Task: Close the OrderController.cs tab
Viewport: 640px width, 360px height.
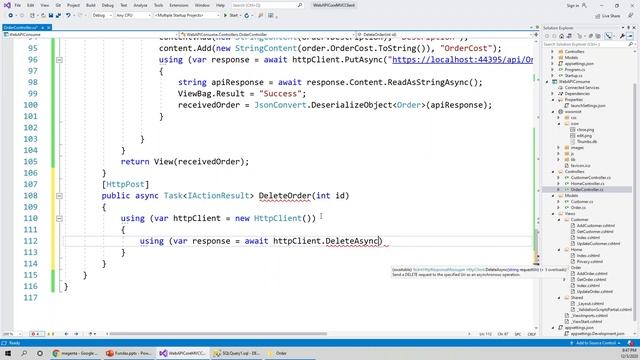Action: click(x=48, y=27)
